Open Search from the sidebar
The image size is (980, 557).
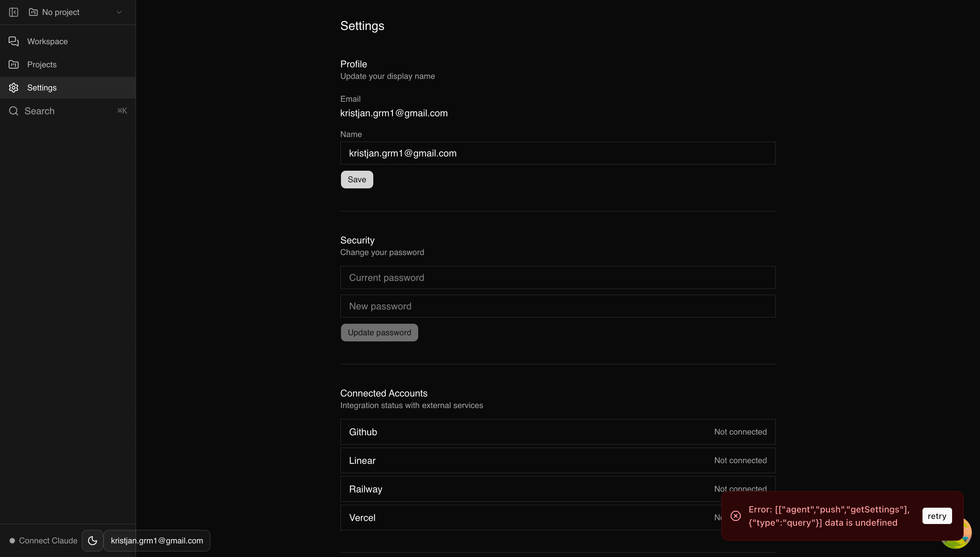click(68, 111)
